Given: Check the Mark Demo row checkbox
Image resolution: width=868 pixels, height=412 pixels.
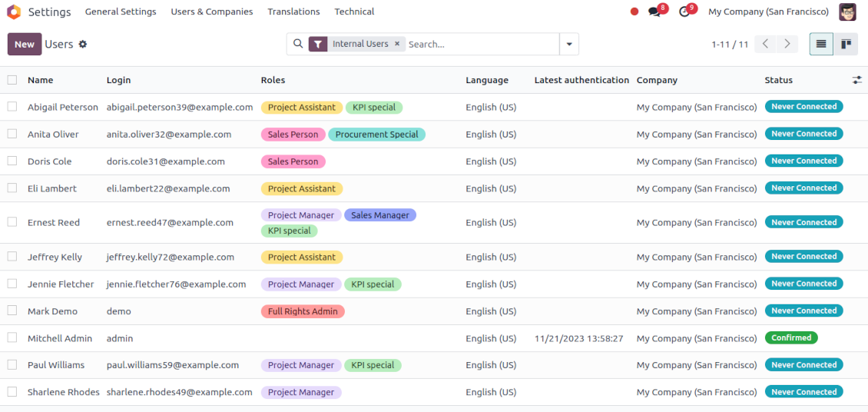Looking at the screenshot, I should coord(12,311).
